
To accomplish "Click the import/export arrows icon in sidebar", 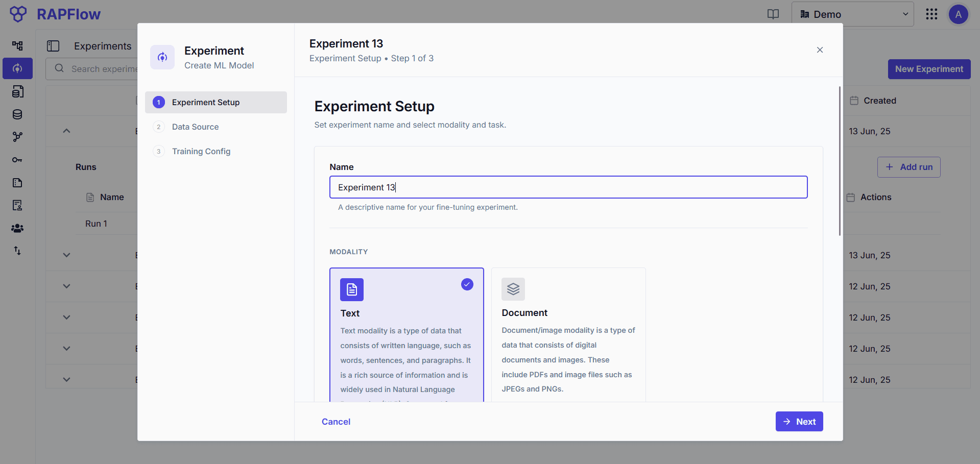I will click(x=17, y=251).
